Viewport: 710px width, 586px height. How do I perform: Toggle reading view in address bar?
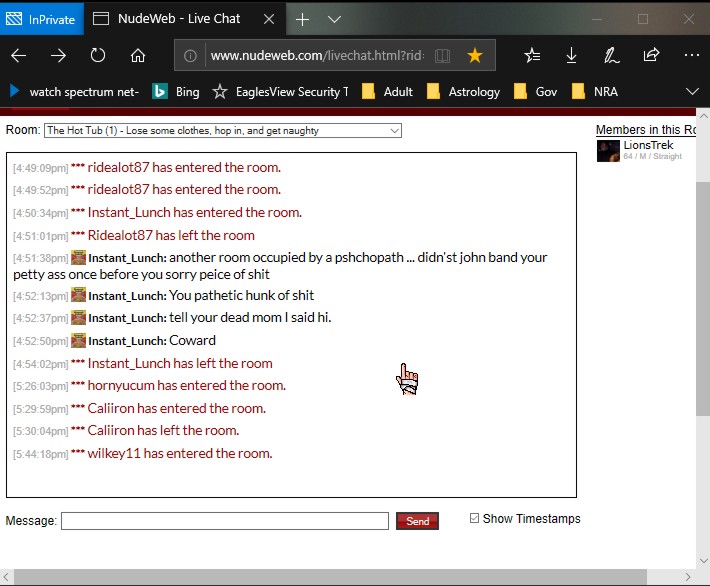coord(442,56)
